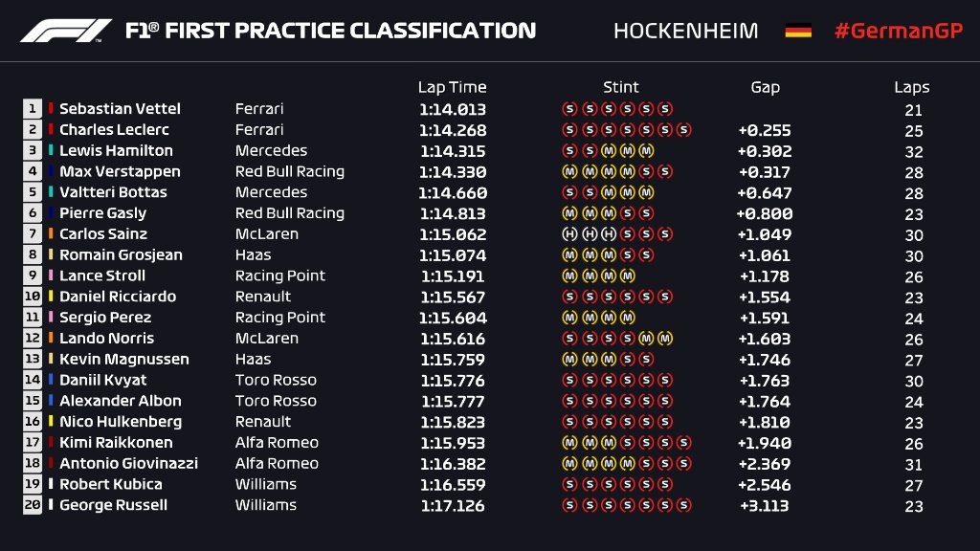980x551 pixels.
Task: Click the orange McLaren colour bar beside Sainz
Action: pos(51,234)
